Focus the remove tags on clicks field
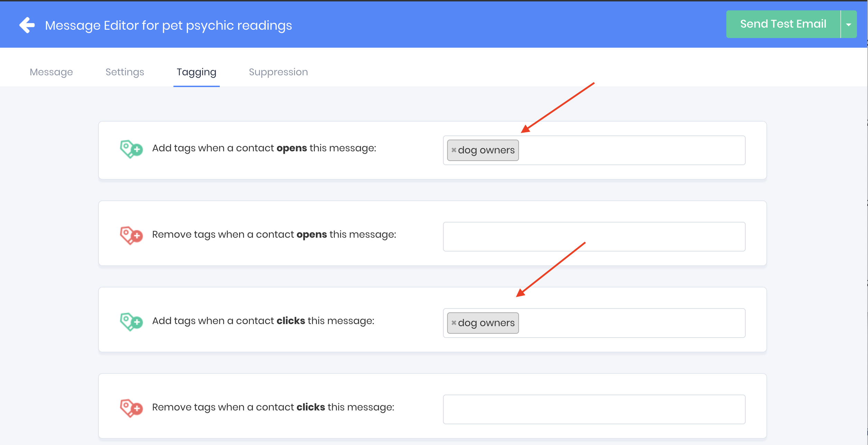The height and width of the screenshot is (445, 868). point(594,409)
